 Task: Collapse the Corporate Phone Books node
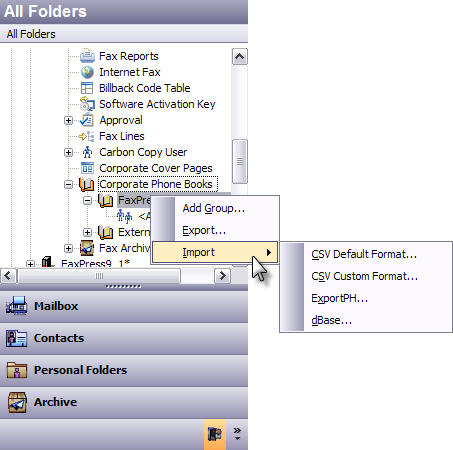[x=68, y=184]
